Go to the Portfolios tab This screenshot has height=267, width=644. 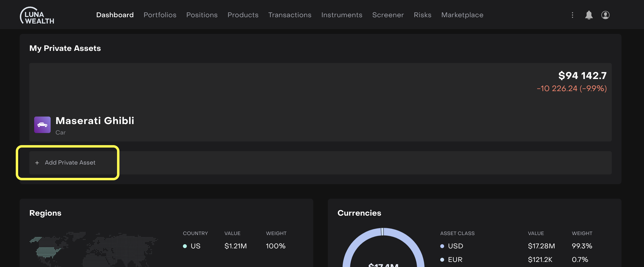pos(160,15)
